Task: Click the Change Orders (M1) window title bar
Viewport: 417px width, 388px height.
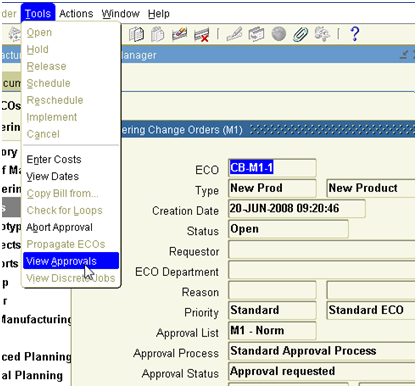Action: point(268,129)
